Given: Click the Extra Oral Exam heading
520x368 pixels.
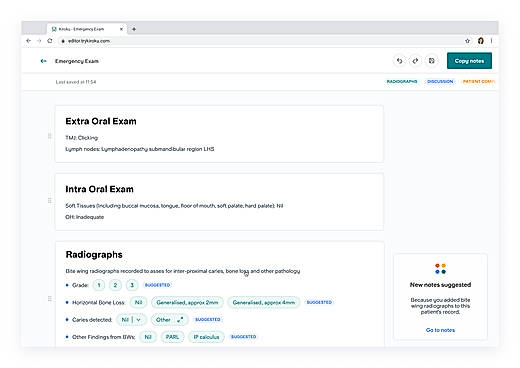Looking at the screenshot, I should pos(101,121).
